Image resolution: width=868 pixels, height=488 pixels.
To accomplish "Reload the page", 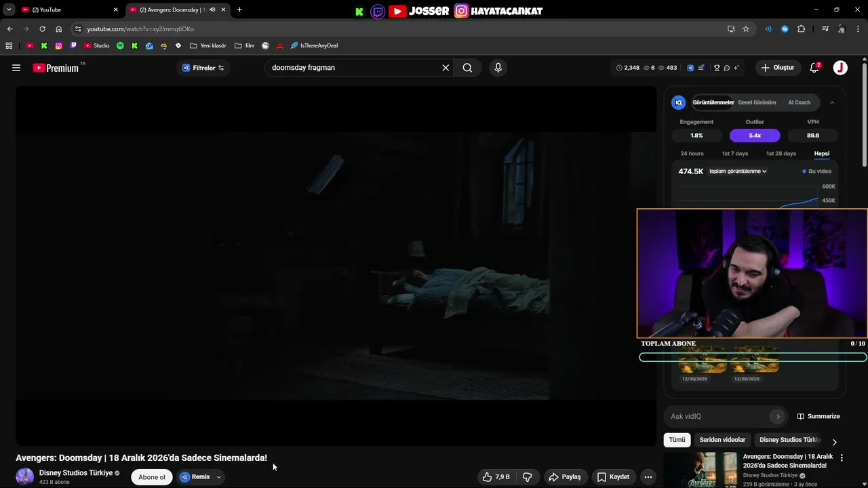I will click(x=42, y=29).
